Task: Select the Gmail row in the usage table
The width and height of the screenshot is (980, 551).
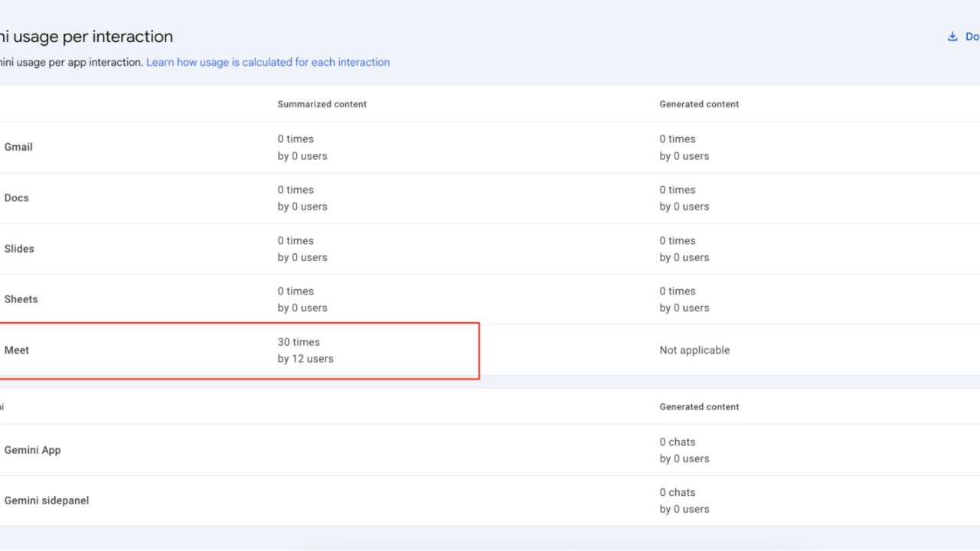Action: (18, 147)
